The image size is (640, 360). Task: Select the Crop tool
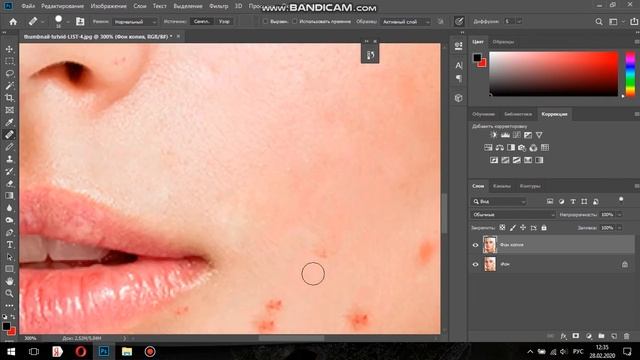tap(9, 98)
